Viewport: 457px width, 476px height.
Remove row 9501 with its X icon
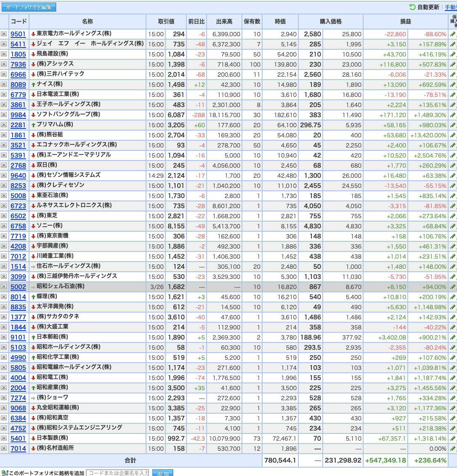click(4, 34)
